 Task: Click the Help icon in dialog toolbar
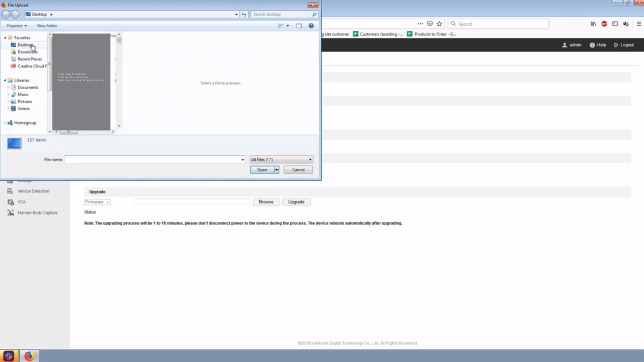tap(311, 26)
